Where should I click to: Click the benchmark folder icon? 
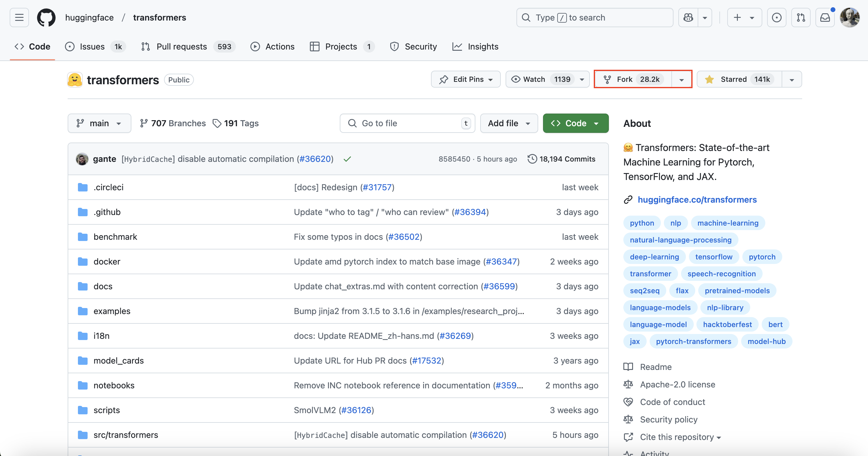point(83,237)
